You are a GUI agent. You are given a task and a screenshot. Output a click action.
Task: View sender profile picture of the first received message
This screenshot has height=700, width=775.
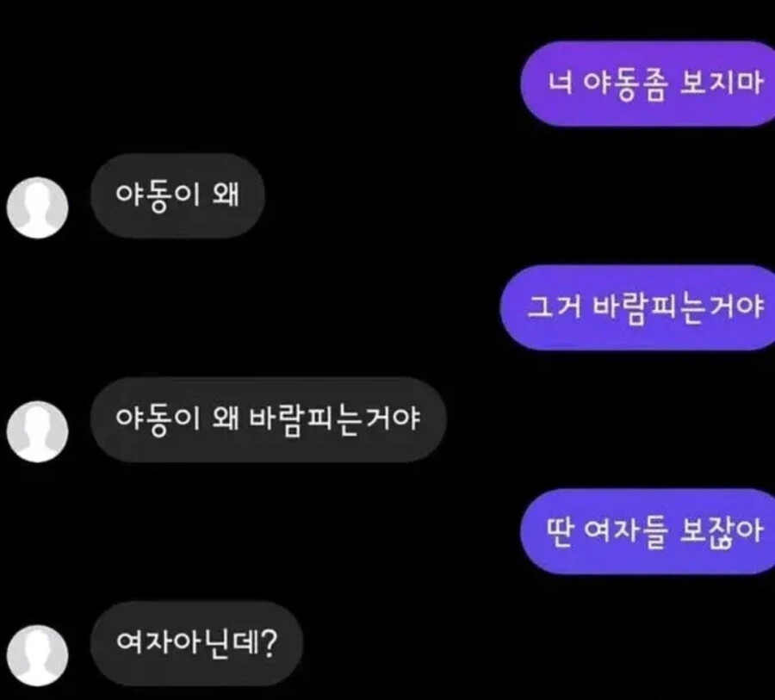click(x=38, y=208)
